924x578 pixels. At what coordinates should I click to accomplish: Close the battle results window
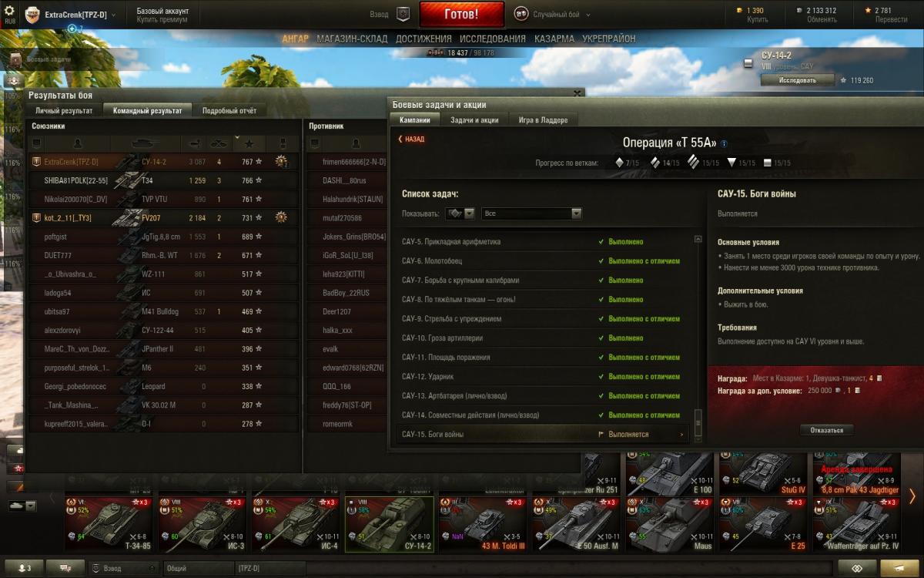[x=577, y=92]
